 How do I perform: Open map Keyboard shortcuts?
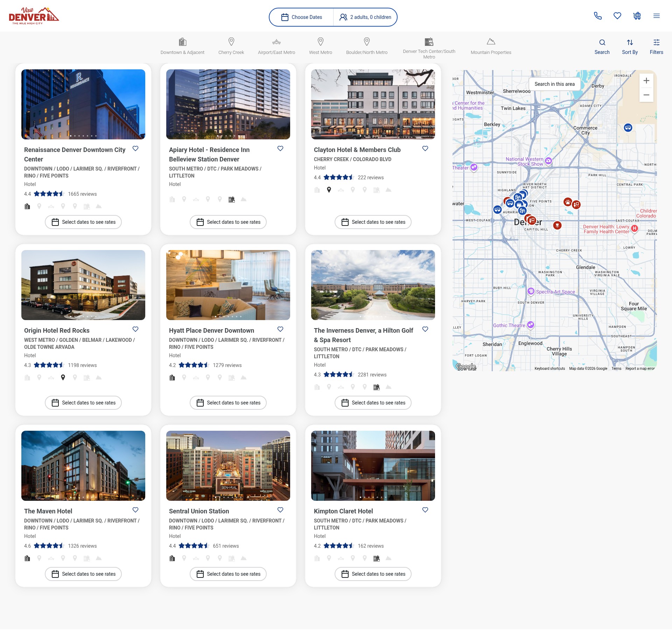tap(549, 368)
